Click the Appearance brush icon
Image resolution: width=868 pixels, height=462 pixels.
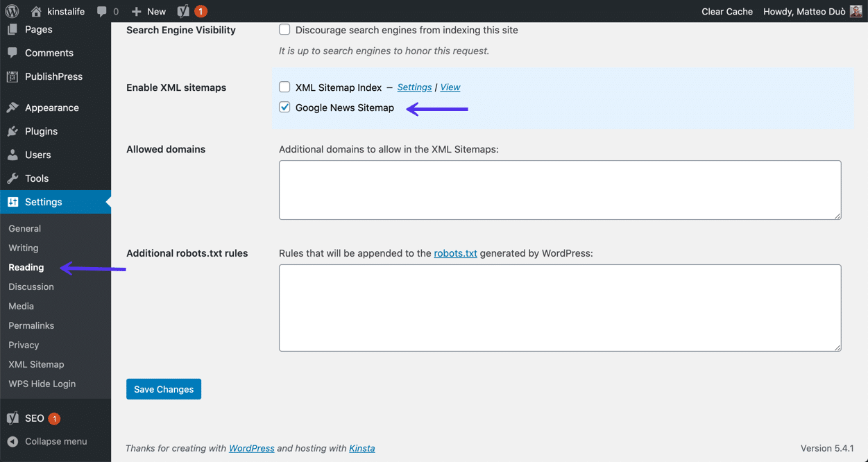coord(12,108)
